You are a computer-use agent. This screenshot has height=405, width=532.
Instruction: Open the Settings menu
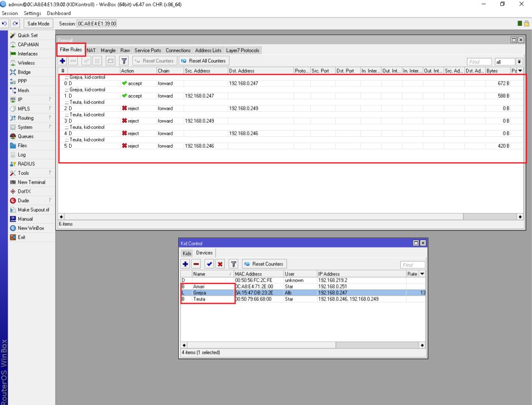pos(32,13)
